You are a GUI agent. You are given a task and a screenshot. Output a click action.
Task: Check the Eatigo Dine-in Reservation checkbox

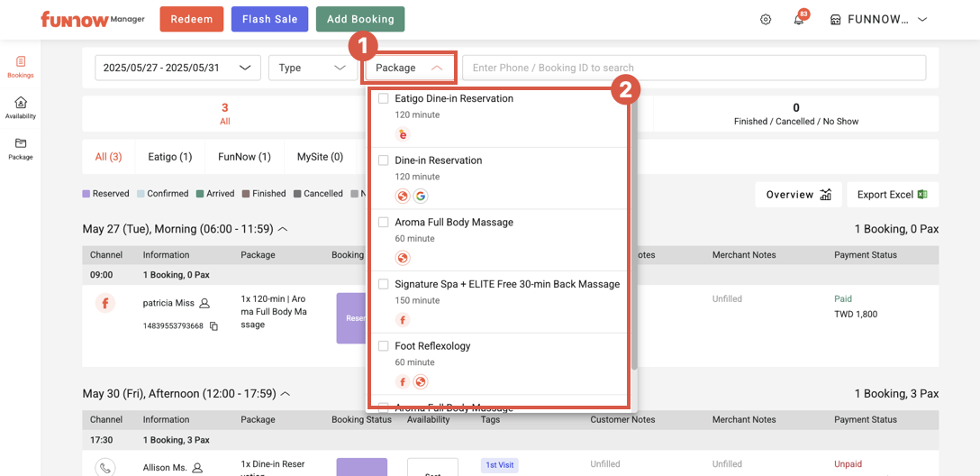[384, 98]
